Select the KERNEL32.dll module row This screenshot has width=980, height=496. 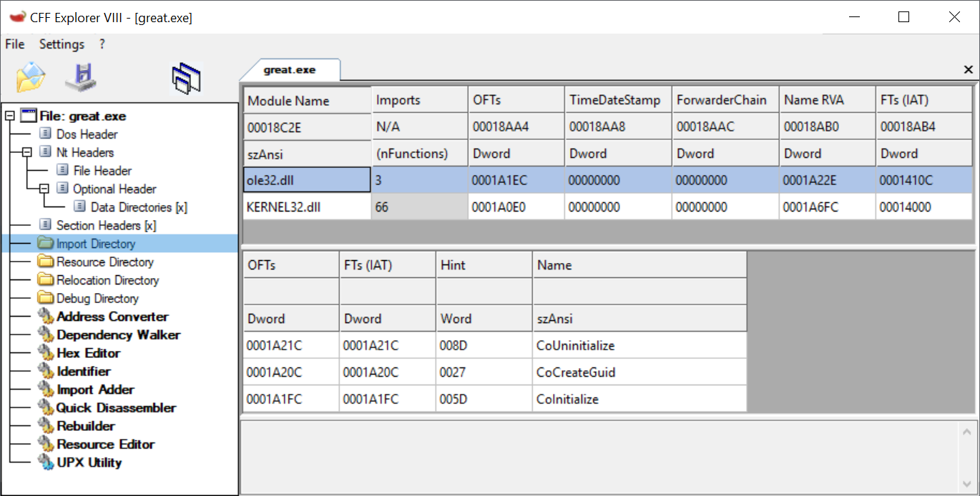pos(608,207)
